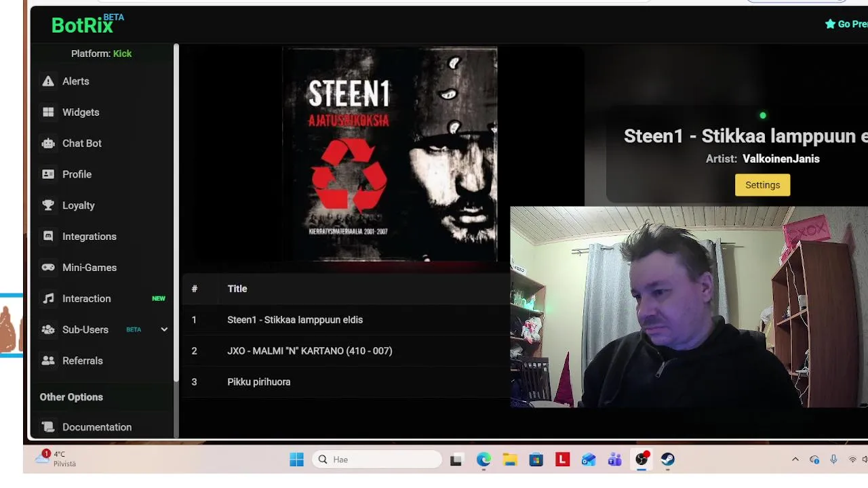Click the artist name ValkoinenJanis
This screenshot has height=488, width=868.
click(x=781, y=159)
